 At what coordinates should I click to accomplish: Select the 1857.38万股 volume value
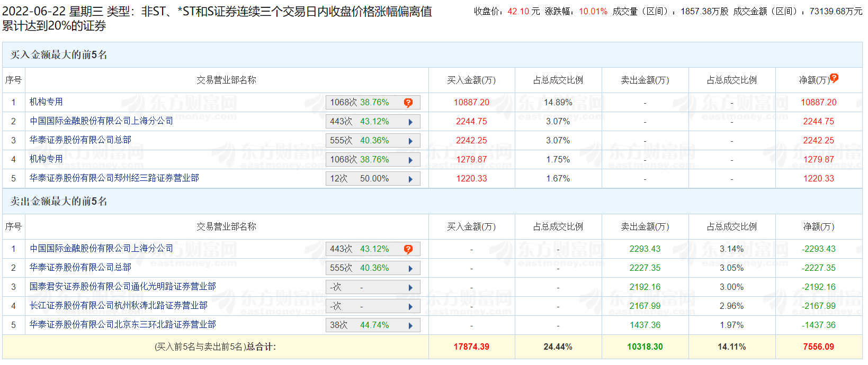tap(704, 11)
